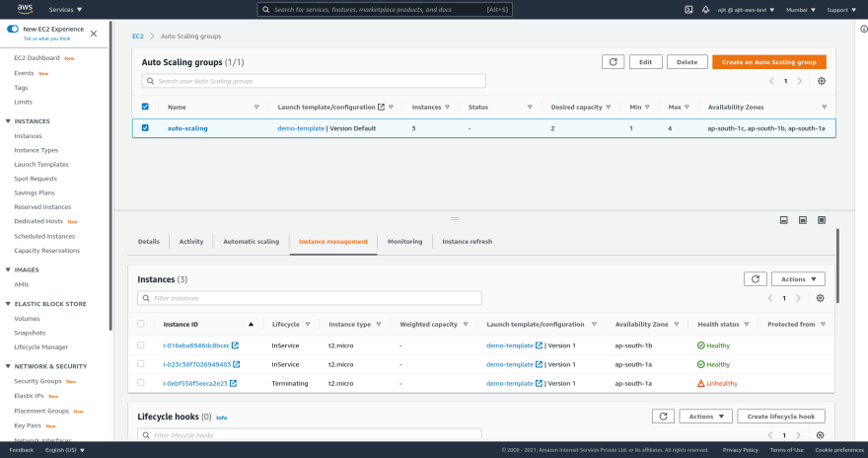This screenshot has height=458, width=868.
Task: Open the account menu ajit @ ajit-aws-test
Action: click(x=747, y=10)
